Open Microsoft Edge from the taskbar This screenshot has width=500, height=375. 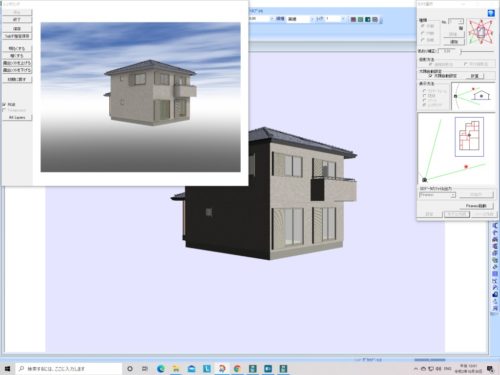(161, 368)
